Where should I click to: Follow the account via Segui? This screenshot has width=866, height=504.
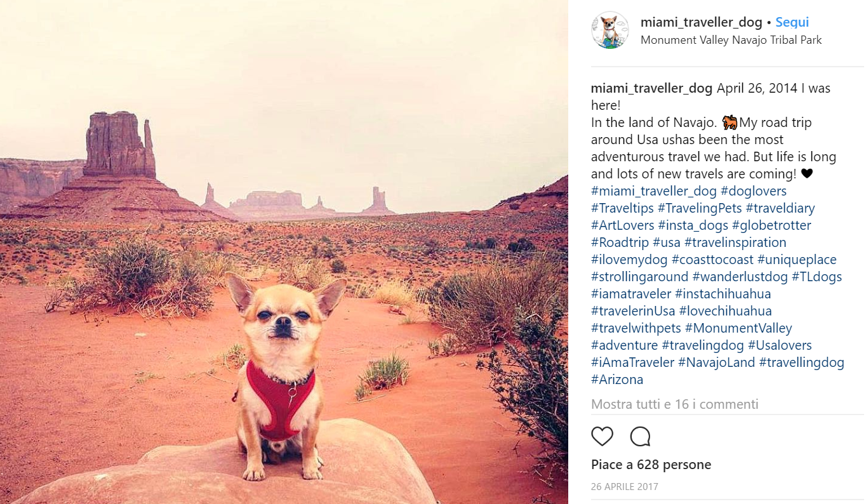pos(792,22)
